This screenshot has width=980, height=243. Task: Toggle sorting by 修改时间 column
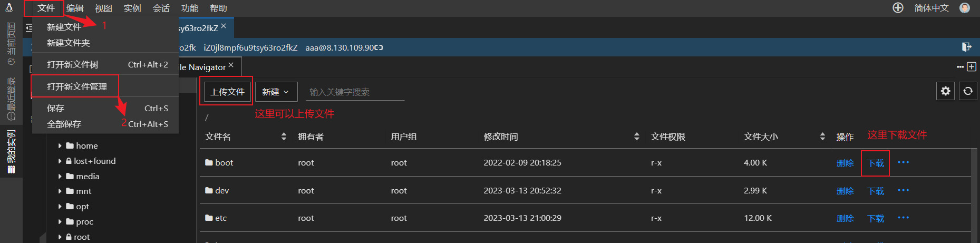pos(636,137)
